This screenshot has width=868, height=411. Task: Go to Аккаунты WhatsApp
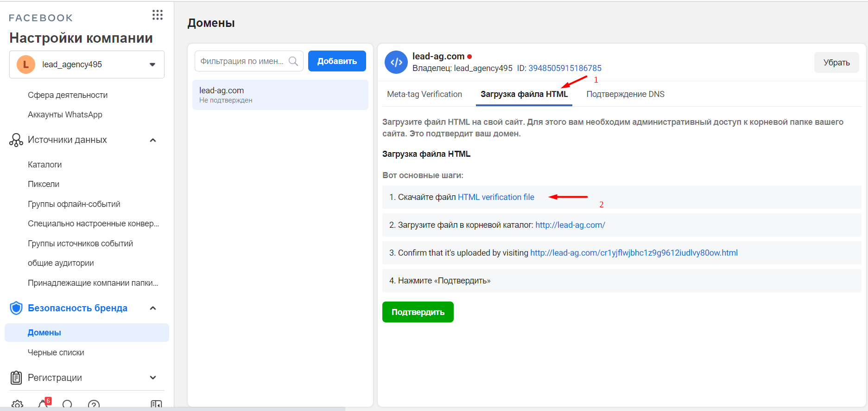point(65,115)
